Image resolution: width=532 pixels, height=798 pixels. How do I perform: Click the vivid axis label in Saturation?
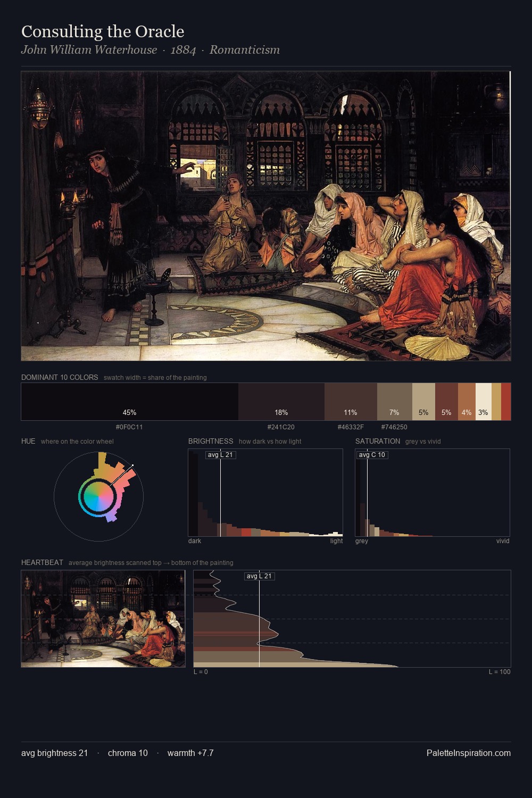tap(503, 541)
